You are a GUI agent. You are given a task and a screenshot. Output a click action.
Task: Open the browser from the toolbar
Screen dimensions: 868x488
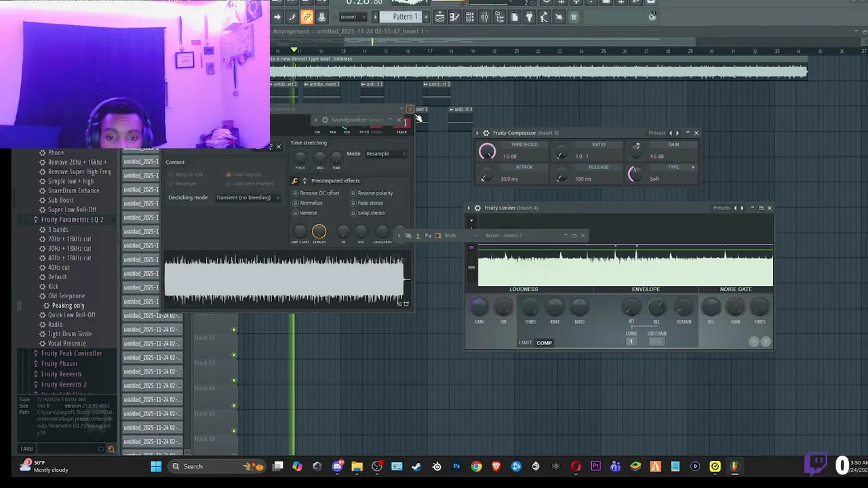point(499,17)
